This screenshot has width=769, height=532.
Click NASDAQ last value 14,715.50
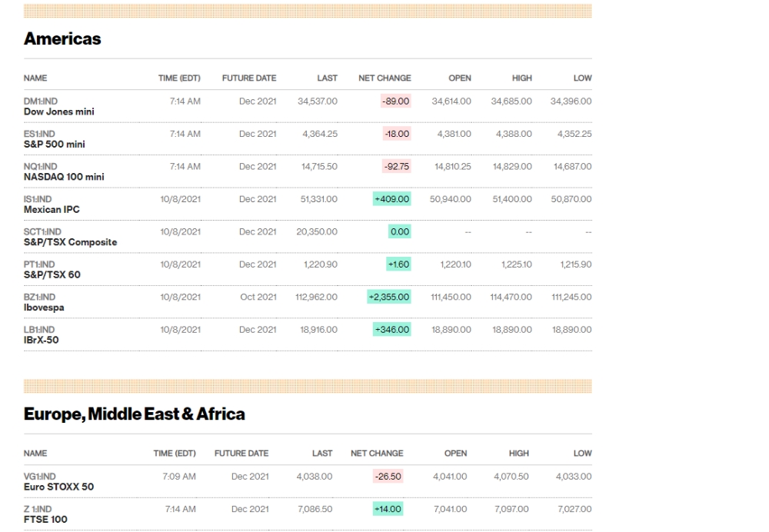click(x=319, y=167)
